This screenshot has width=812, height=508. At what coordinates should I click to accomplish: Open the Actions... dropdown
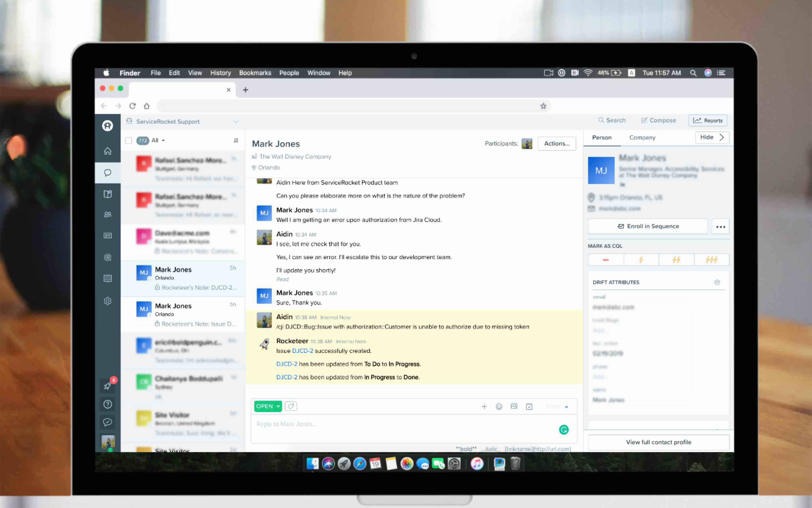point(557,144)
